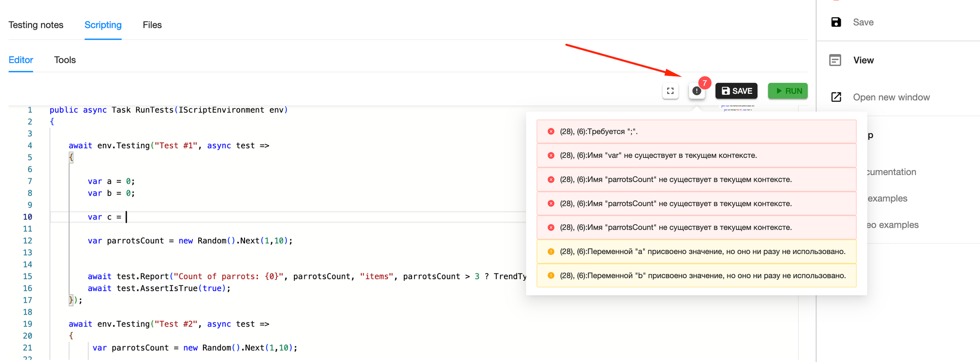Click the code minimap thumbnail

pos(738,108)
